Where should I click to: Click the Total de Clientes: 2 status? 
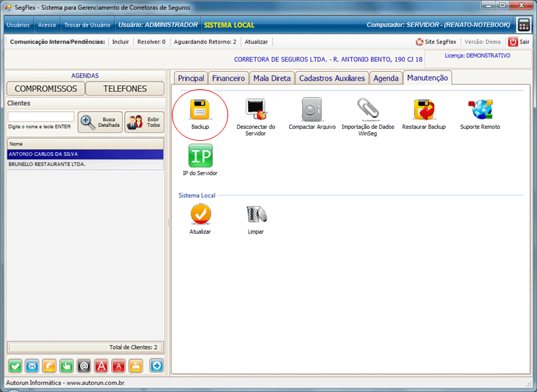(133, 347)
